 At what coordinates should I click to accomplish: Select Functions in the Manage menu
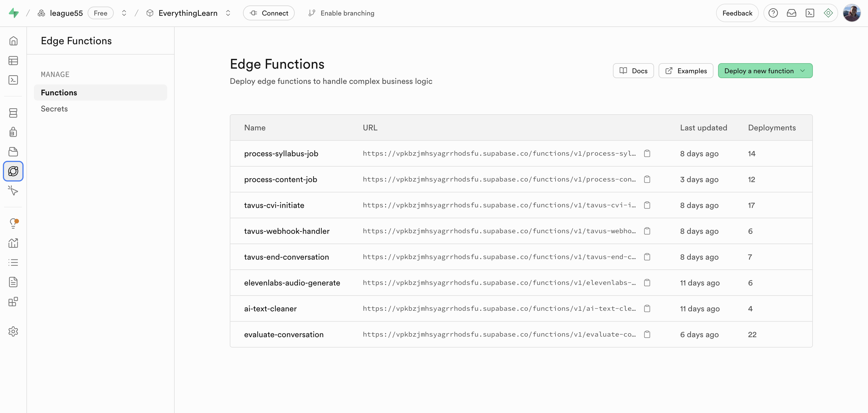click(x=59, y=93)
